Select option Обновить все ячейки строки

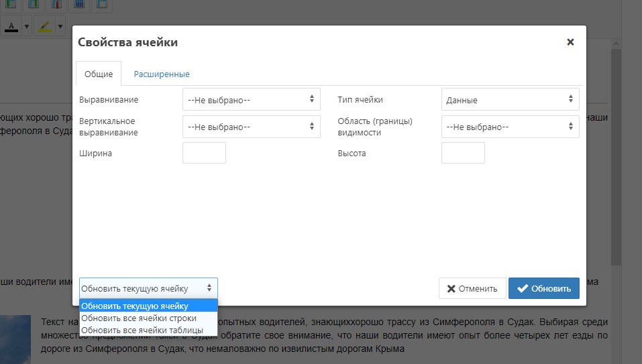click(x=148, y=318)
